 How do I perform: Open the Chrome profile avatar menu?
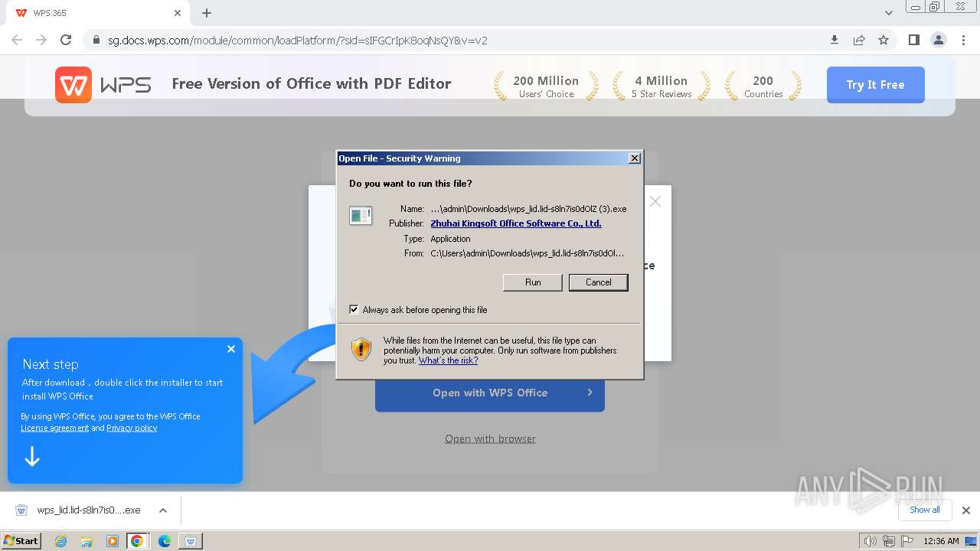pyautogui.click(x=938, y=40)
